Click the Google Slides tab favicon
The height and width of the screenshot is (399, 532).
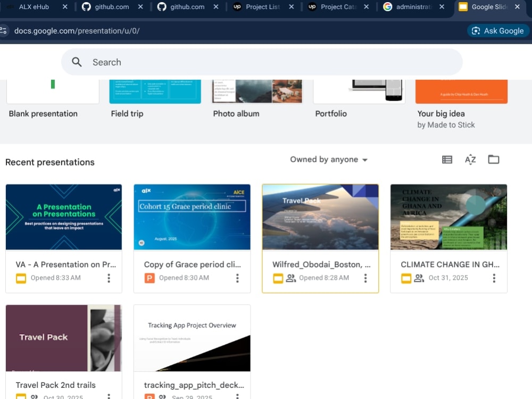[463, 7]
